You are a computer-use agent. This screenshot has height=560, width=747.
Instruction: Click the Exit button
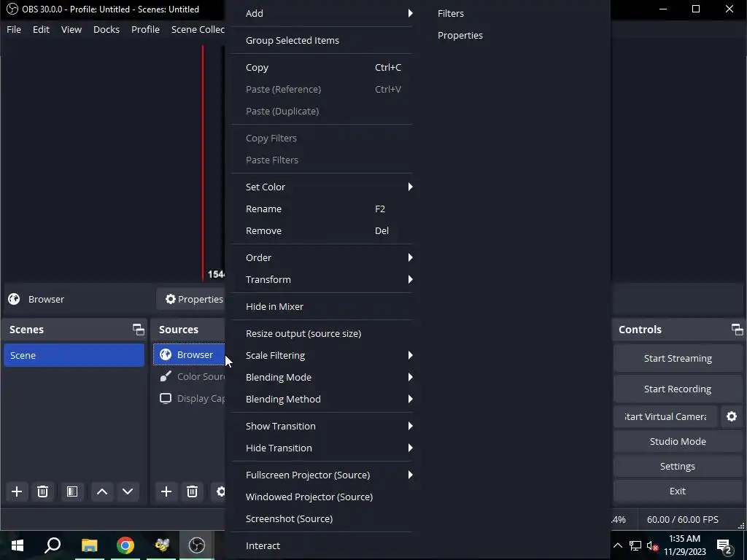click(678, 491)
